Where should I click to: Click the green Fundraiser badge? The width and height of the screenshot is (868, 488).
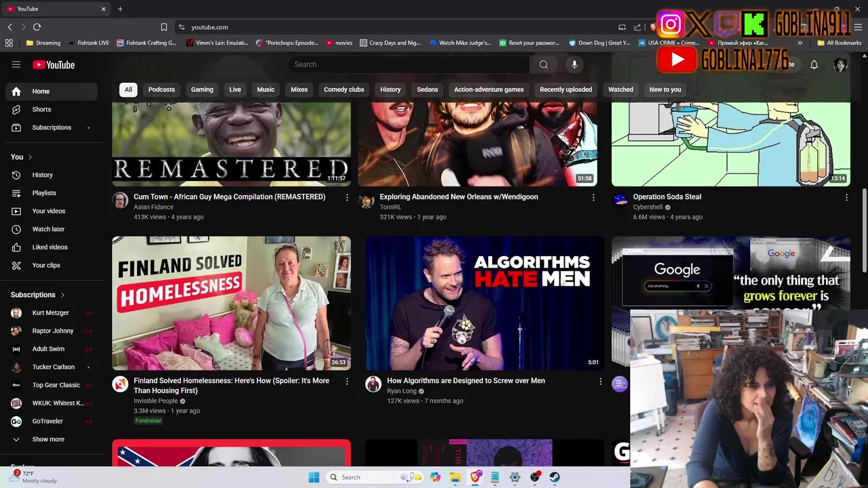point(149,421)
